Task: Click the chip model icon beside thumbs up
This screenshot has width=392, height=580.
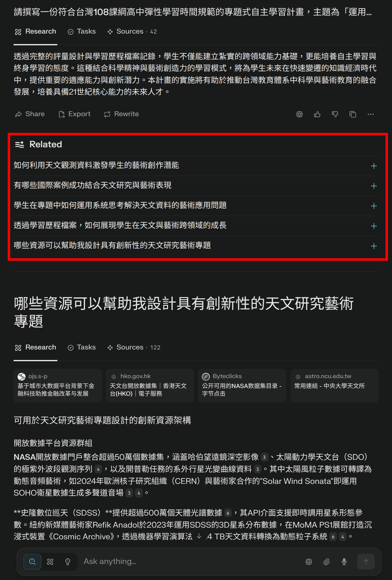Action: pos(299,114)
